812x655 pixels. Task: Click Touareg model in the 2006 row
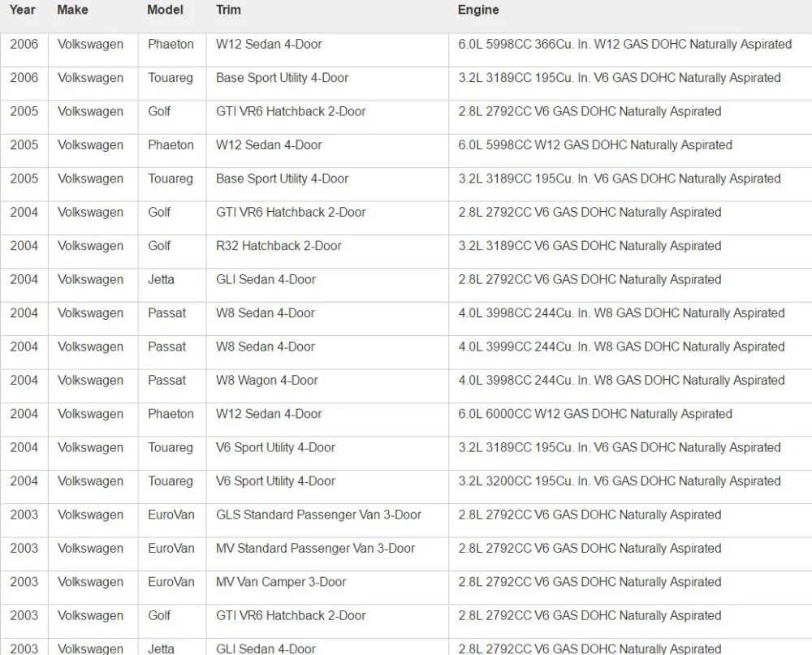coord(171,78)
